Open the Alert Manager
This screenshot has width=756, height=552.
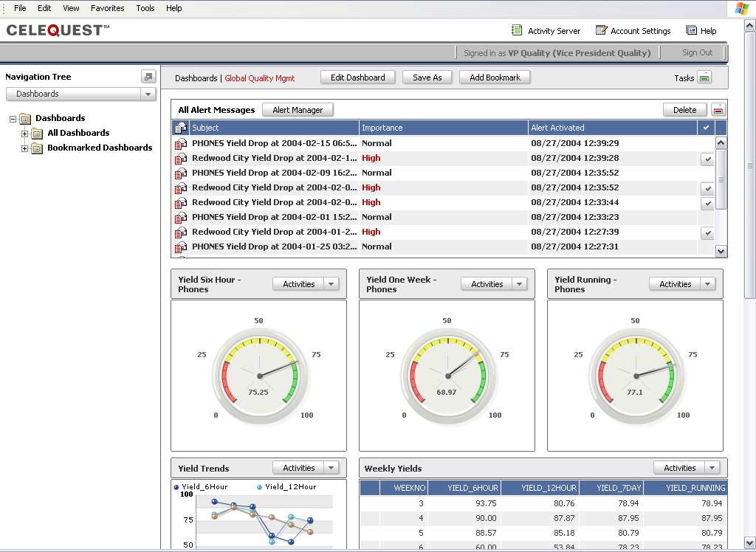298,110
